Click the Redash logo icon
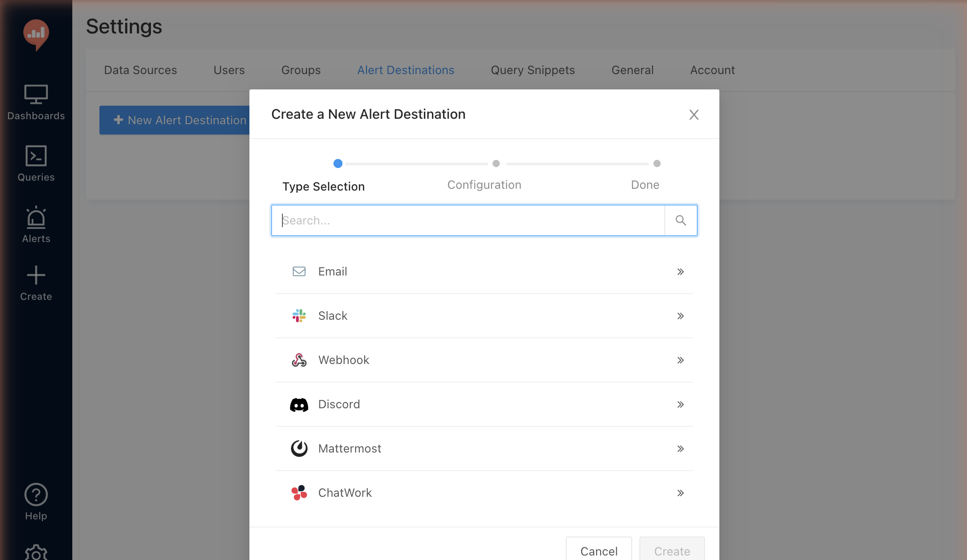967x560 pixels. 36,35
